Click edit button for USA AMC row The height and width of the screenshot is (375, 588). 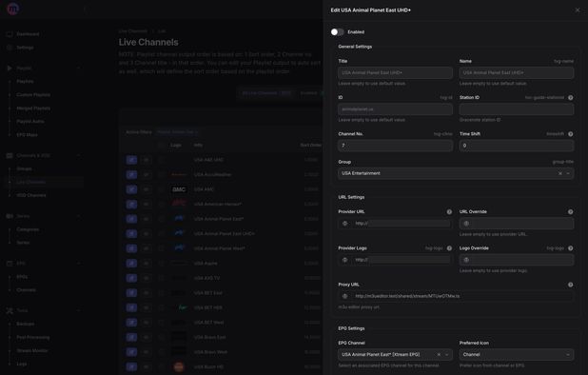coord(131,189)
